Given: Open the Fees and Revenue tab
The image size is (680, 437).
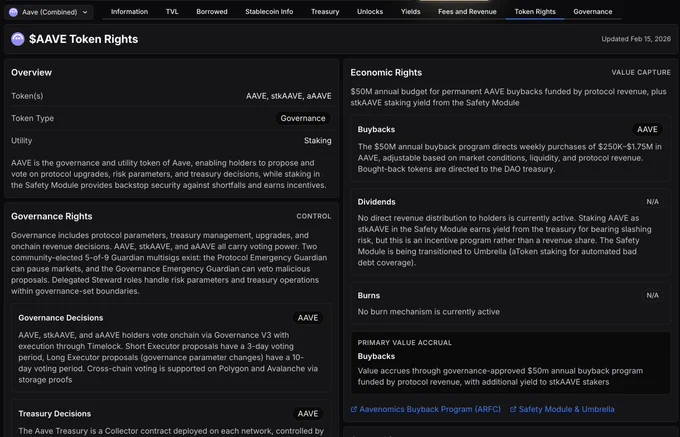Looking at the screenshot, I should click(467, 12).
